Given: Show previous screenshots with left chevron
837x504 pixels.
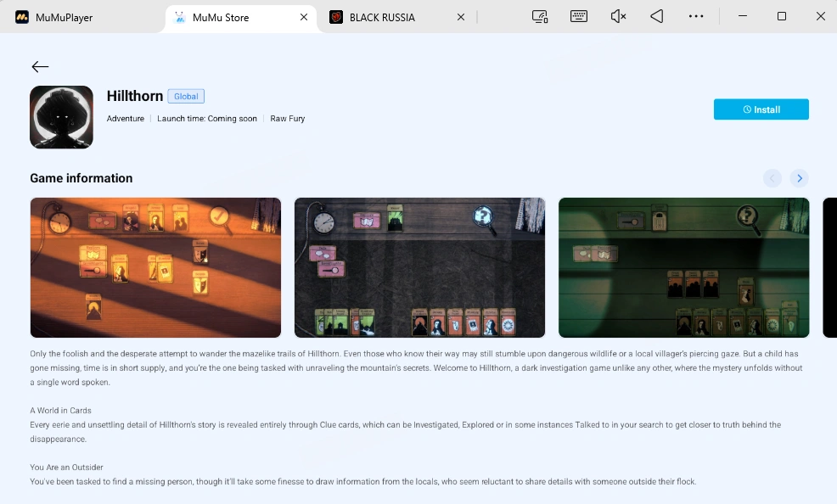Looking at the screenshot, I should [x=772, y=178].
